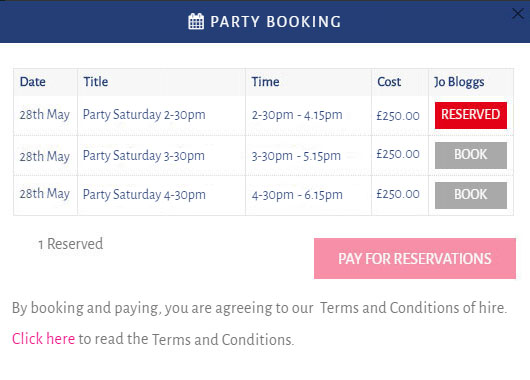Click the 2-30pm - 4.15pm time cell

click(x=297, y=115)
